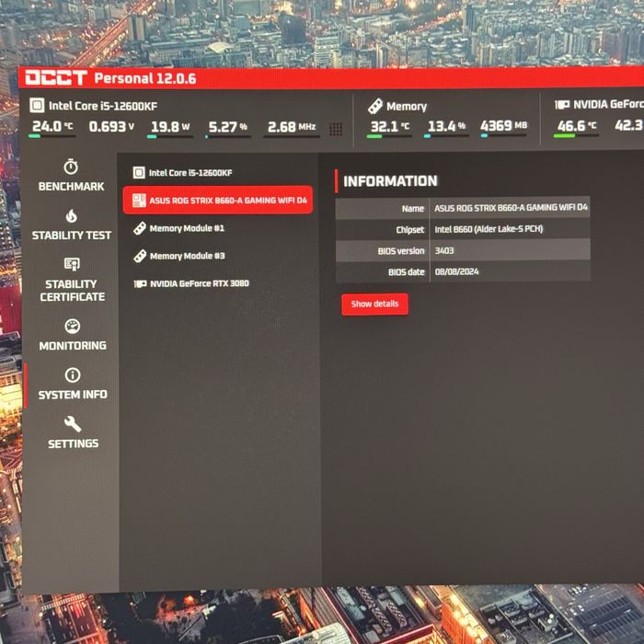This screenshot has width=644, height=644.
Task: Click the Show details button
Action: [x=374, y=304]
